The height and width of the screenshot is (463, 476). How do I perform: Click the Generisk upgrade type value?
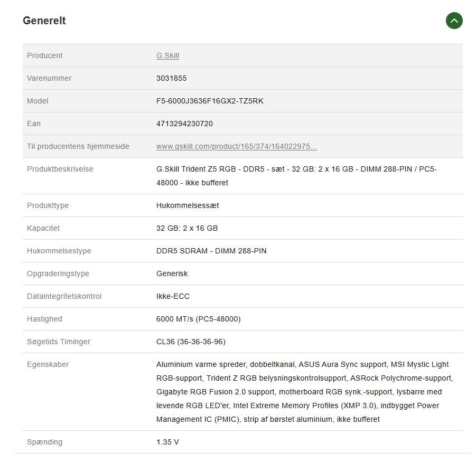tap(172, 273)
